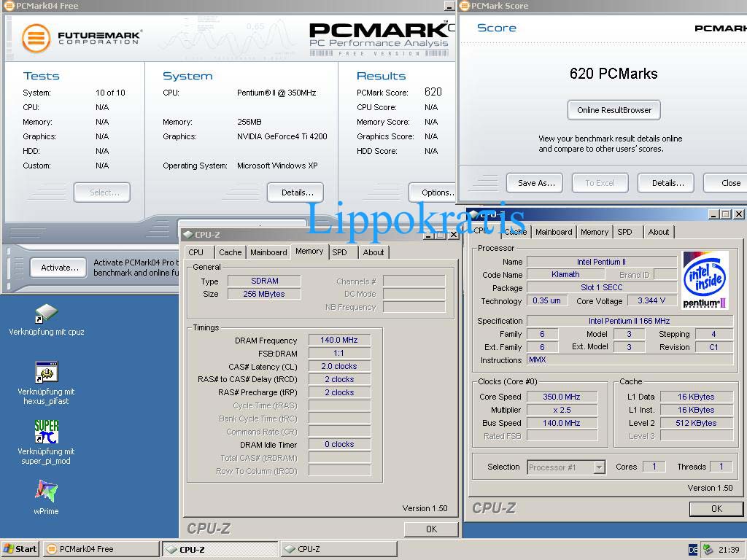Open SPD tab in processor CPU-Z window
The width and height of the screenshot is (747, 560).
pyautogui.click(x=624, y=232)
